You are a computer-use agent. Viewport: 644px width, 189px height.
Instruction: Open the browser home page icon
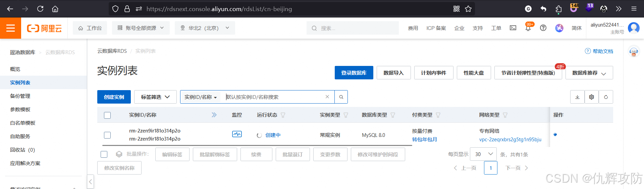pos(55,9)
